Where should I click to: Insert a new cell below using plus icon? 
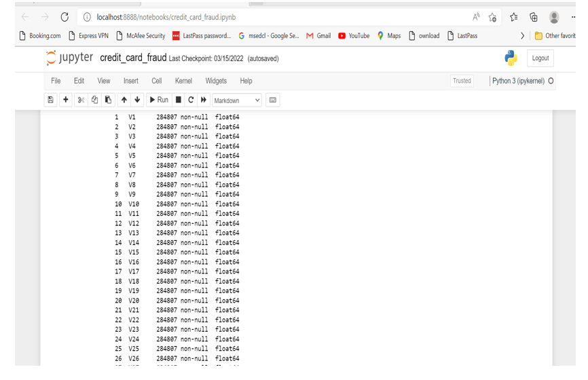tap(66, 100)
